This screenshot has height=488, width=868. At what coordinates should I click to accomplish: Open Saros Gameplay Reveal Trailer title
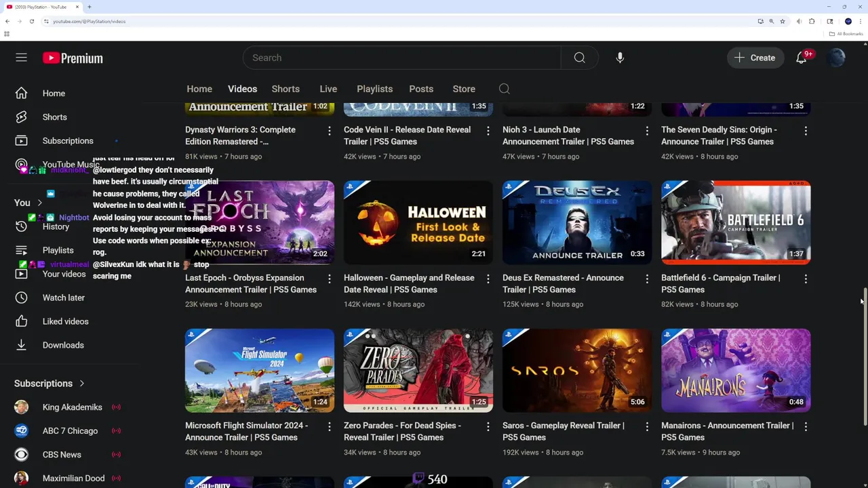(x=563, y=431)
